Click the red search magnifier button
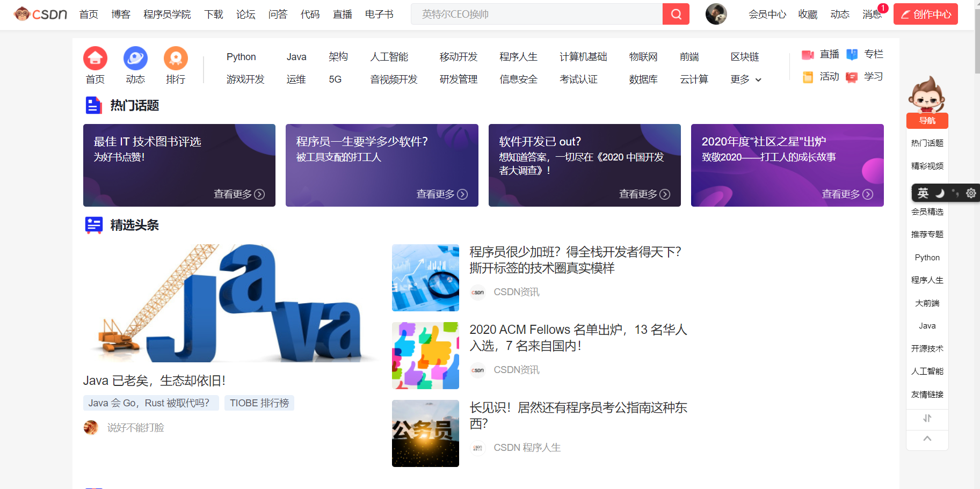The width and height of the screenshot is (980, 489). [x=676, y=14]
